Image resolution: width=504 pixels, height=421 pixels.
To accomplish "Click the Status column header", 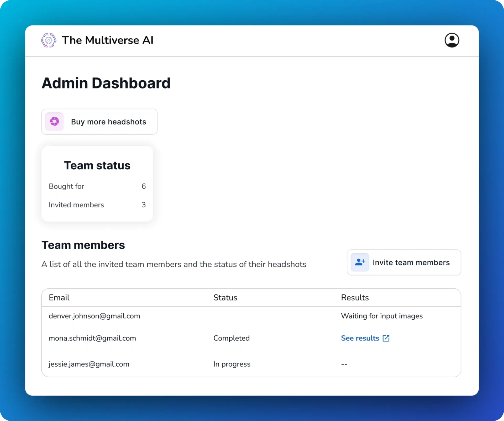I will pos(225,297).
